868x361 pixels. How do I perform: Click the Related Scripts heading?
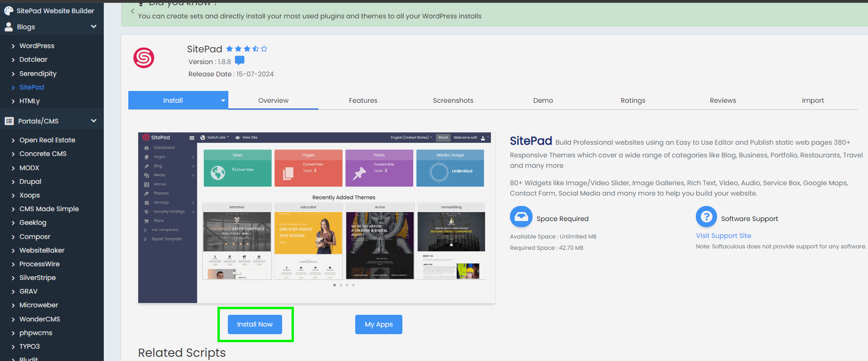pos(182,353)
